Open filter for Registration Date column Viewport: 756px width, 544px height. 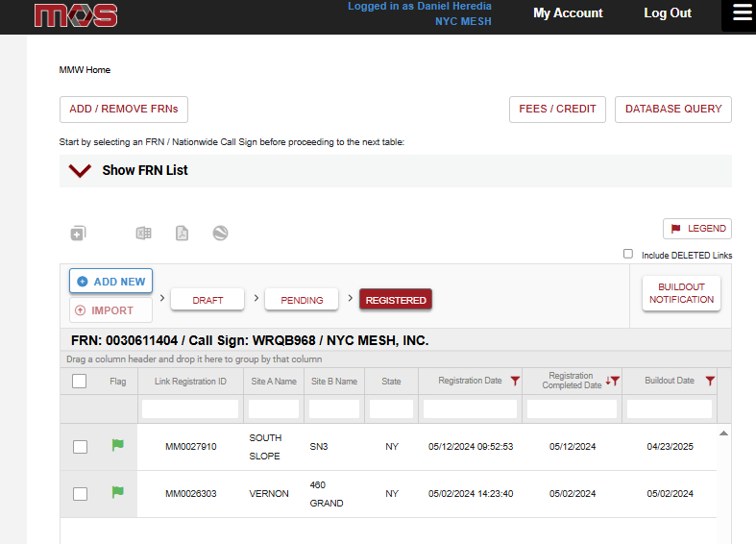(x=515, y=382)
